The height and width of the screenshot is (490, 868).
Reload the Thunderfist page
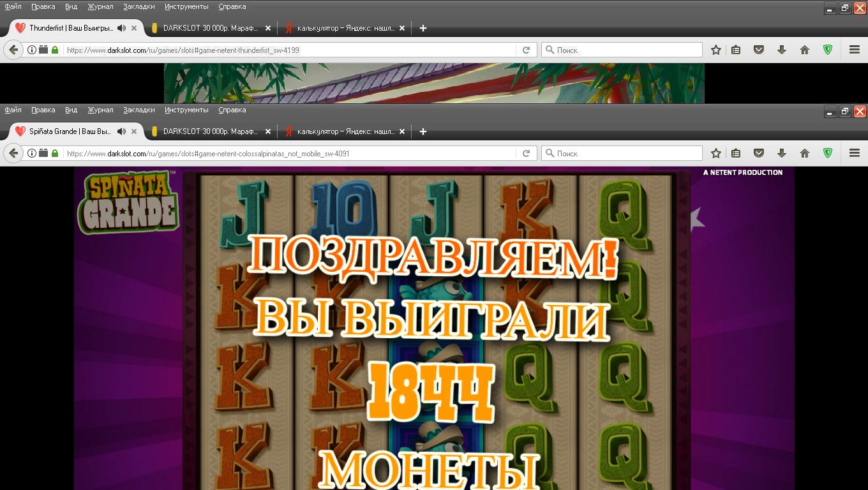click(526, 50)
